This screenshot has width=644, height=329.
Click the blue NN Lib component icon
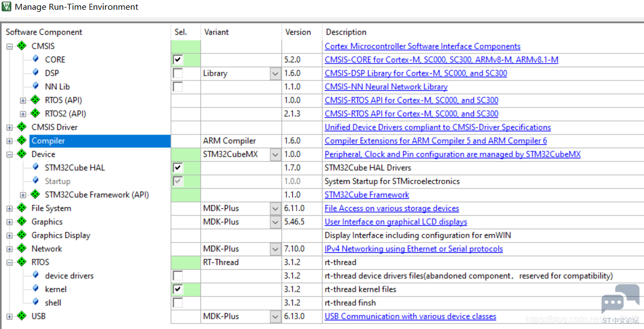click(x=36, y=86)
